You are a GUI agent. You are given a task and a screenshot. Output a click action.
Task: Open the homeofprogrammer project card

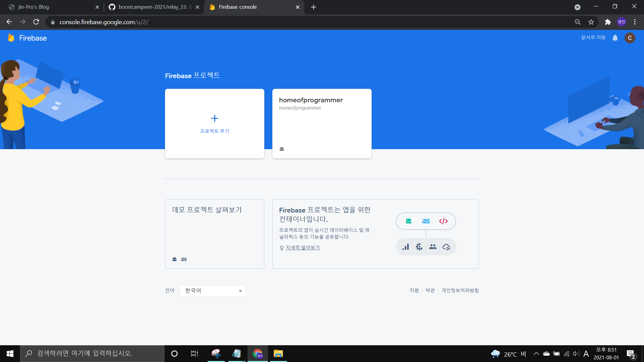pyautogui.click(x=322, y=123)
